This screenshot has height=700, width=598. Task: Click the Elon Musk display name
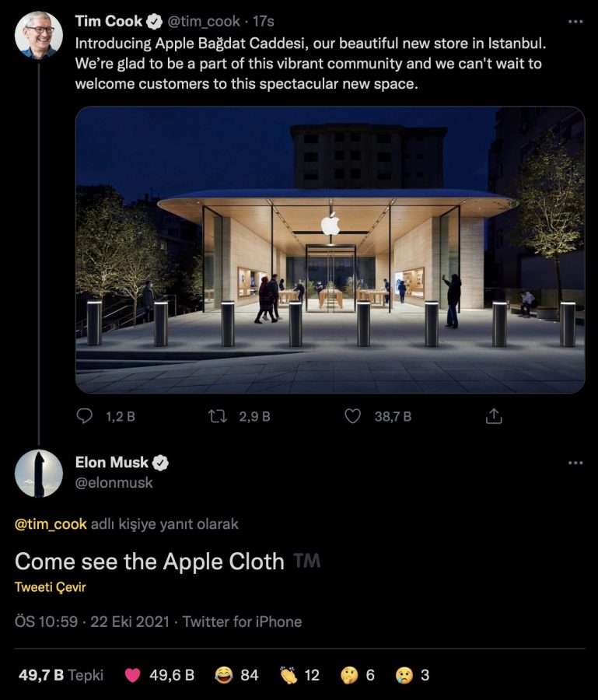coord(112,463)
